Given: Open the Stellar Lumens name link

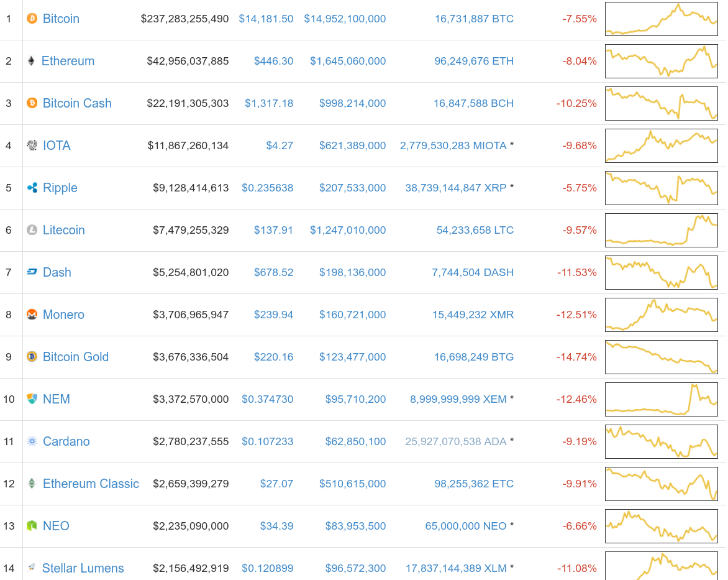Looking at the screenshot, I should (x=83, y=568).
